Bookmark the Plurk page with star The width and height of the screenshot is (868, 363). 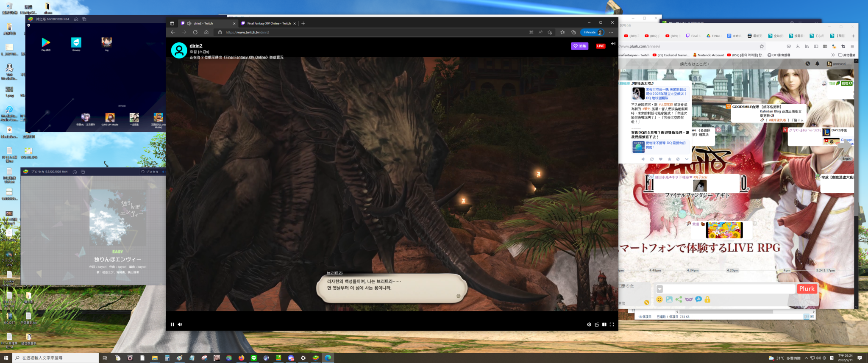pyautogui.click(x=762, y=47)
